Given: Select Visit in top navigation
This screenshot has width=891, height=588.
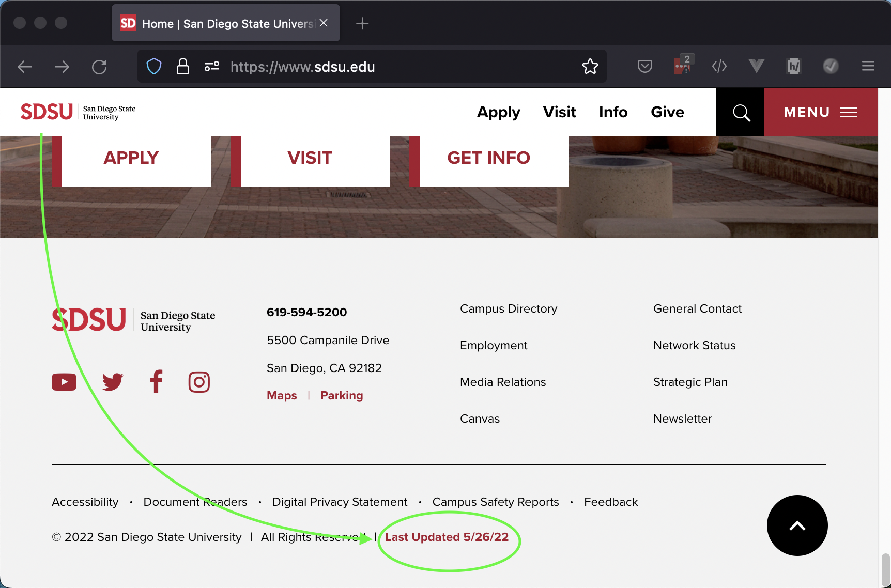Looking at the screenshot, I should [559, 112].
